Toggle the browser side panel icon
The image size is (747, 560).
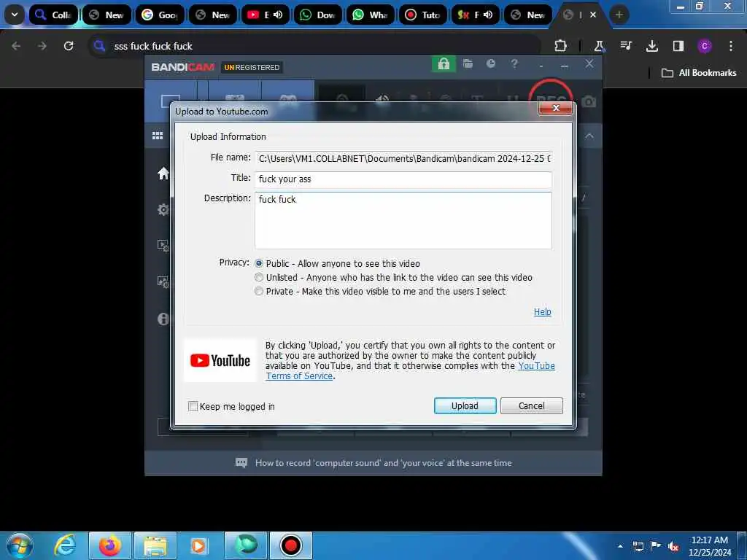click(678, 46)
